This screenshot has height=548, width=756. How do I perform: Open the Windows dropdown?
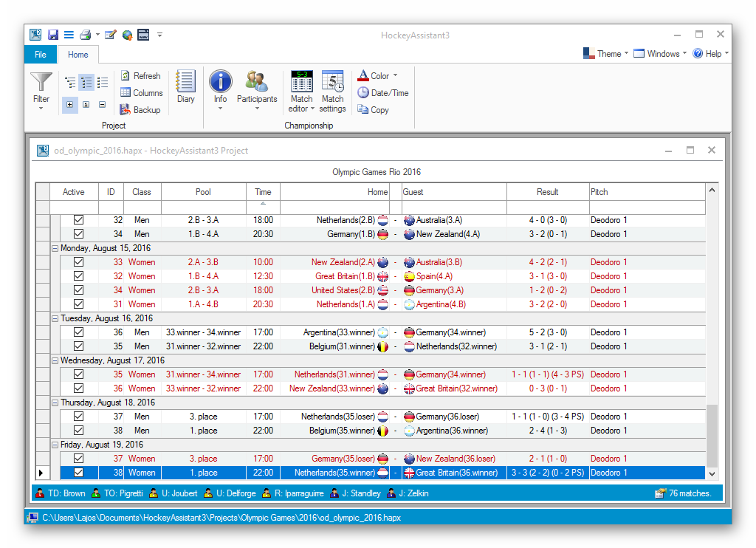[x=660, y=54]
